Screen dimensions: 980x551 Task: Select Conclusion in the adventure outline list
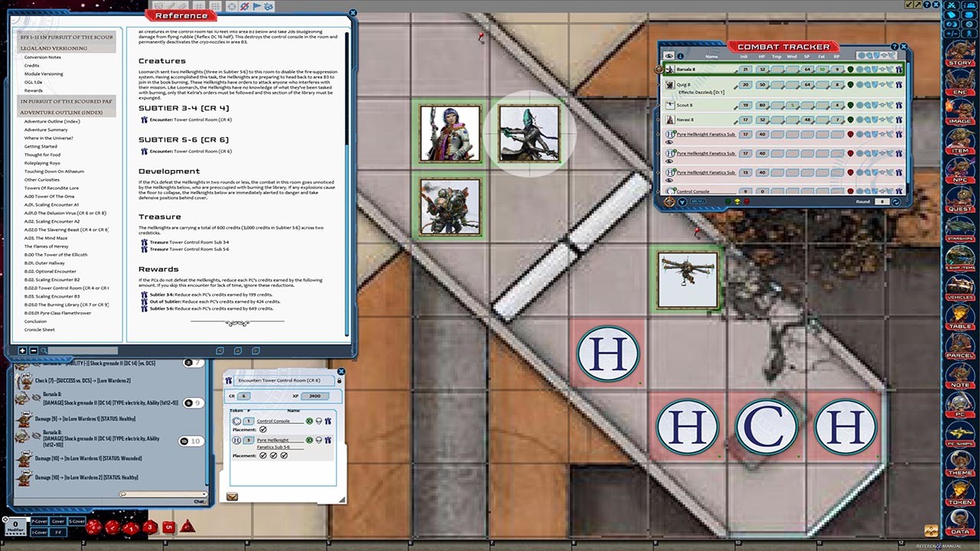(34, 321)
